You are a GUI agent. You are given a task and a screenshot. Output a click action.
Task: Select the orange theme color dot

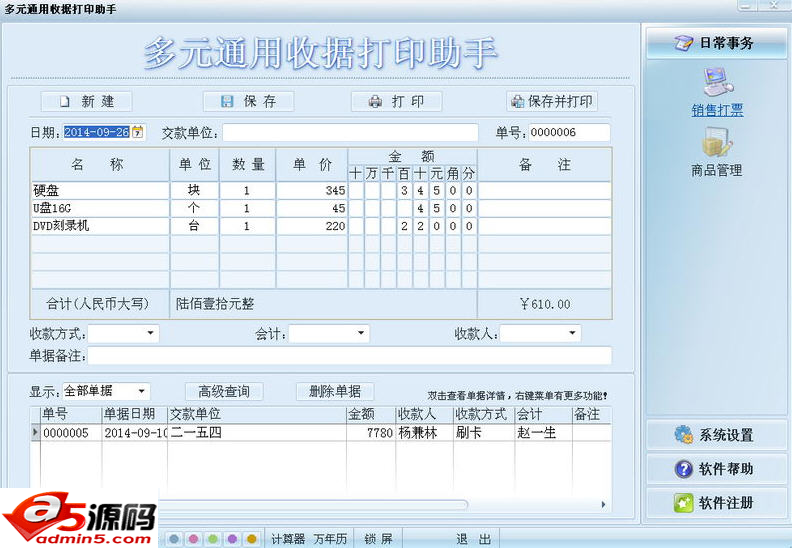252,539
